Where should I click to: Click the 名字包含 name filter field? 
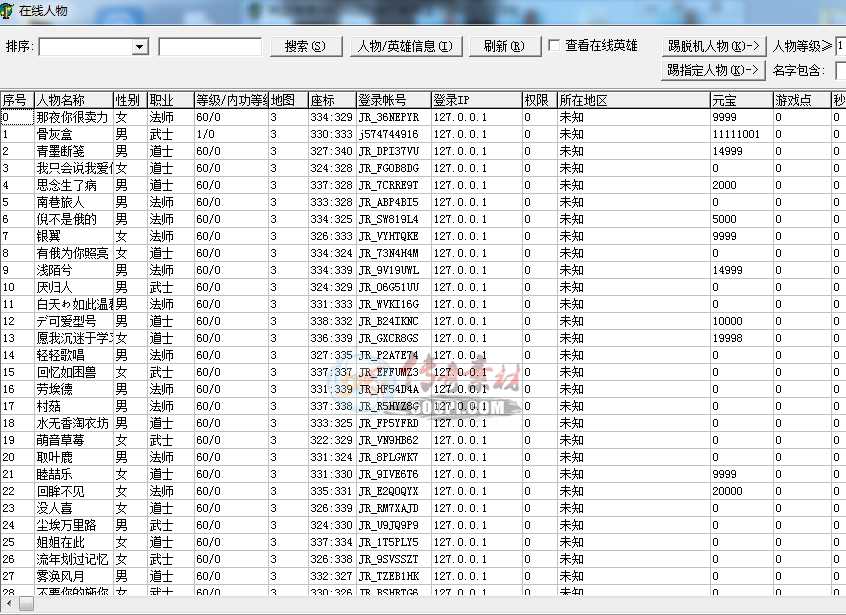pyautogui.click(x=840, y=70)
